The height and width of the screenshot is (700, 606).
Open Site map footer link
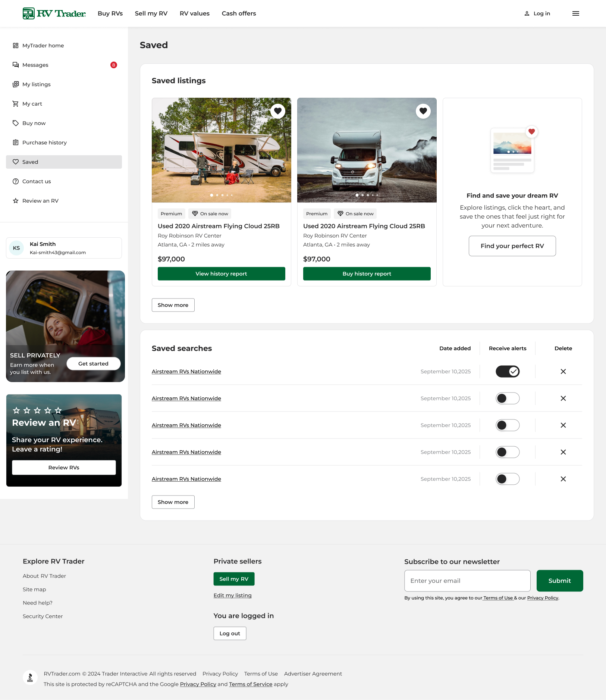pyautogui.click(x=34, y=590)
